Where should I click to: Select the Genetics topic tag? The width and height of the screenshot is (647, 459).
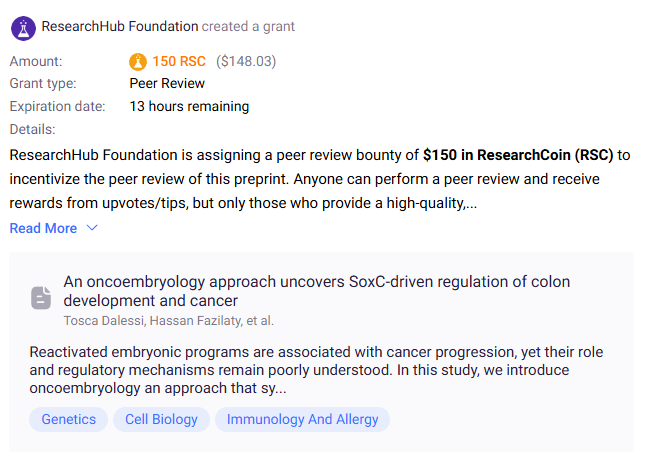[x=69, y=420]
